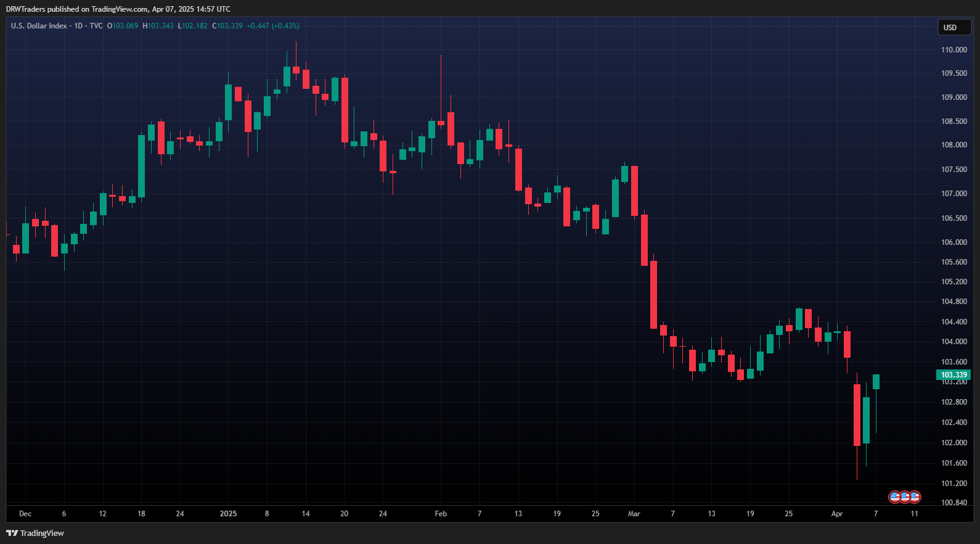Click the 'Mar' date axis label
Screen dimensions: 980x544
coord(634,514)
